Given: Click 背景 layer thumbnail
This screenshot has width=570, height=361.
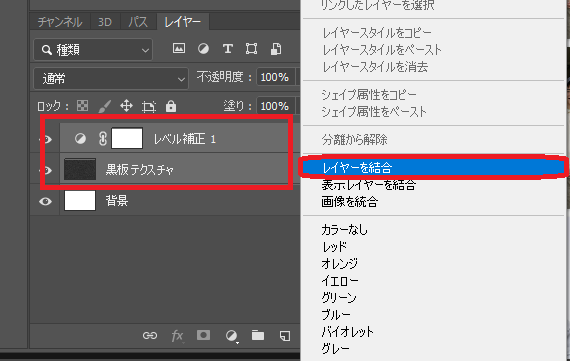Looking at the screenshot, I should coord(80,200).
